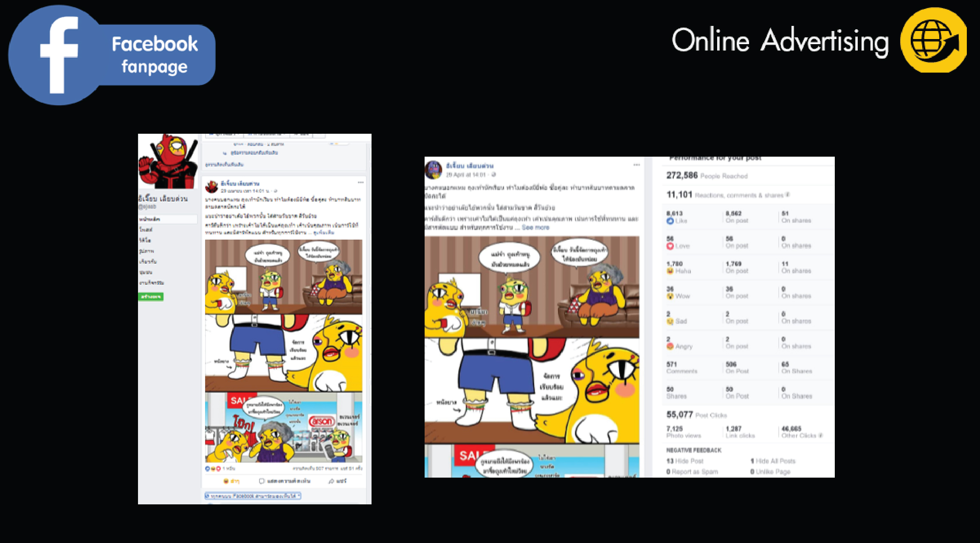Select ชุมชน (Community) in page sidebar
980x543 pixels.
[146, 272]
